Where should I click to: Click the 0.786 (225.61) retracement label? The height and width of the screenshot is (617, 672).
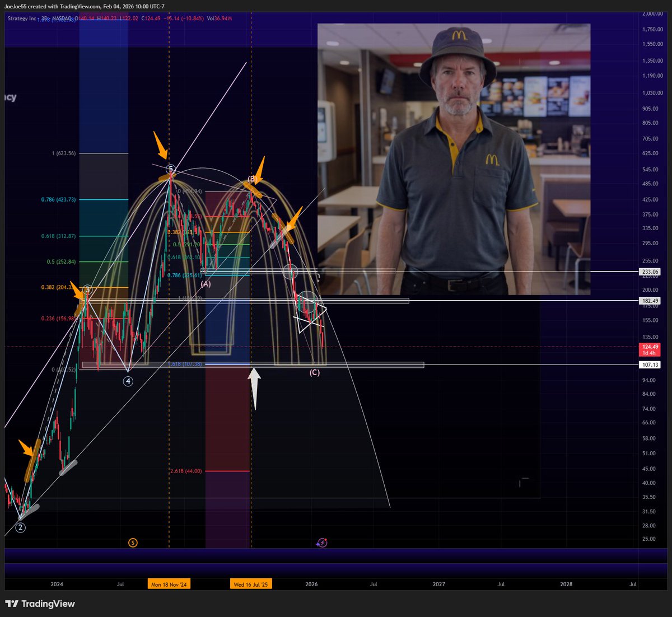184,275
